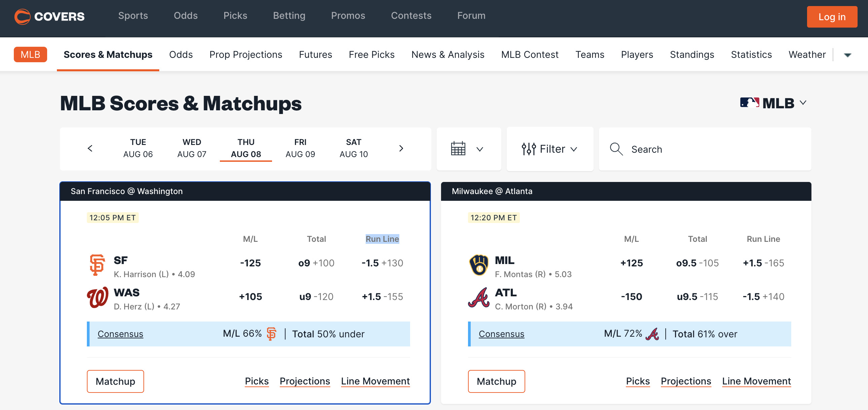Viewport: 868px width, 410px height.
Task: Expand the more navigation options caret
Action: click(847, 55)
